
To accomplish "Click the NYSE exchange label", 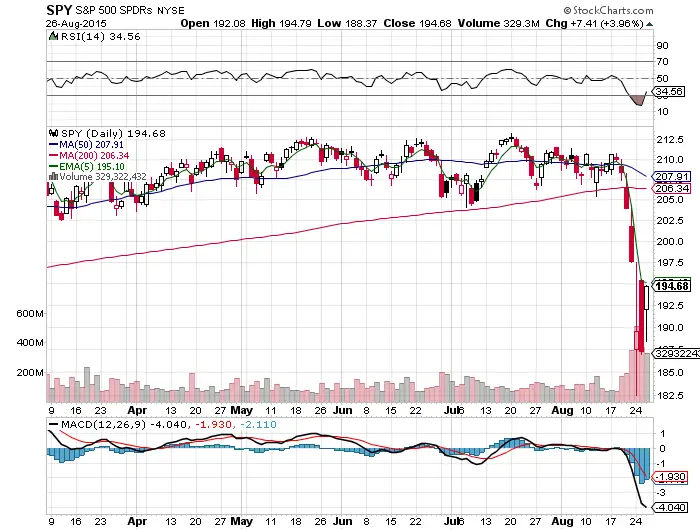I will tap(171, 10).
